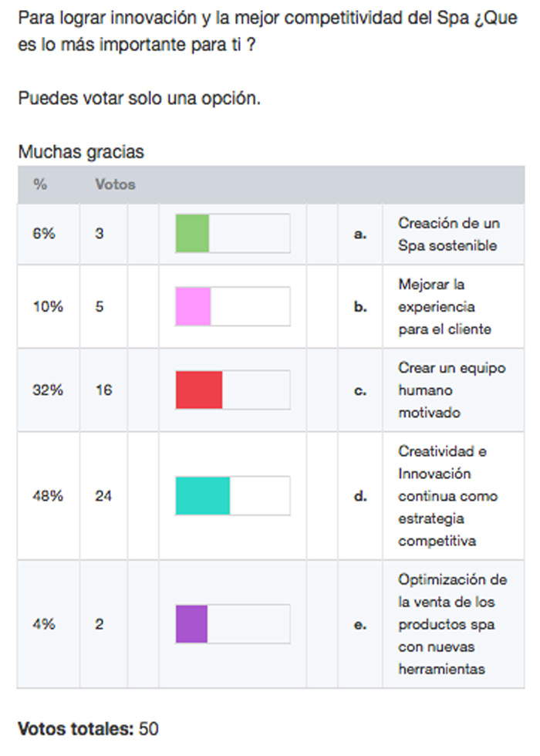Click the 'Votos' column header

pyautogui.click(x=115, y=184)
